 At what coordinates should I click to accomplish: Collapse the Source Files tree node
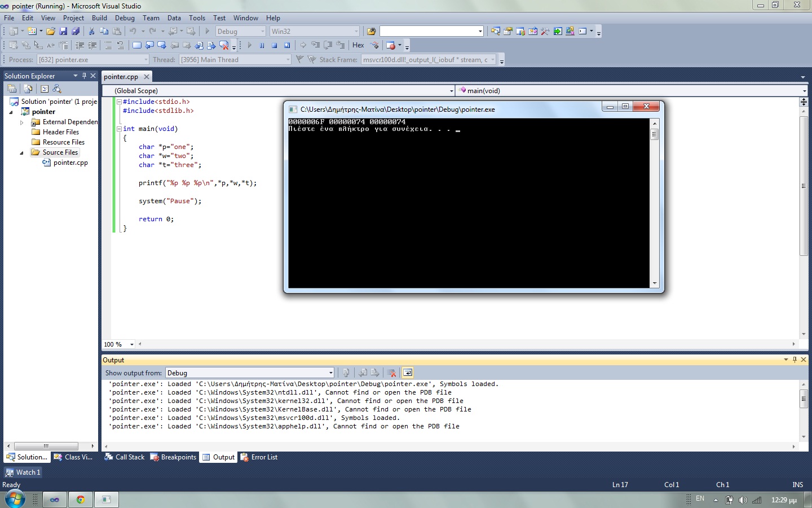pos(22,152)
